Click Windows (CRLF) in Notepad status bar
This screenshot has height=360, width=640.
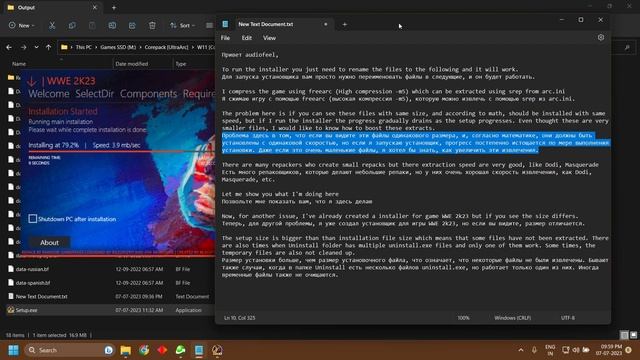[x=513, y=318]
